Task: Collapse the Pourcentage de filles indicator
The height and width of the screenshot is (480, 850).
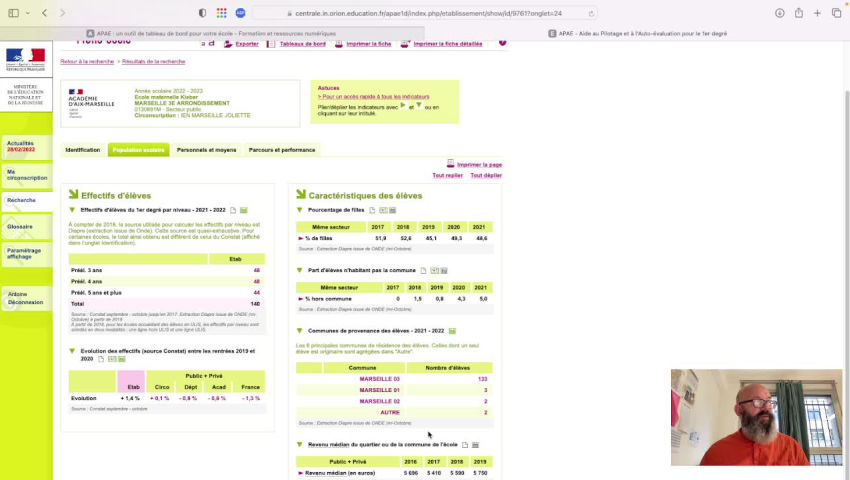Action: [x=300, y=210]
